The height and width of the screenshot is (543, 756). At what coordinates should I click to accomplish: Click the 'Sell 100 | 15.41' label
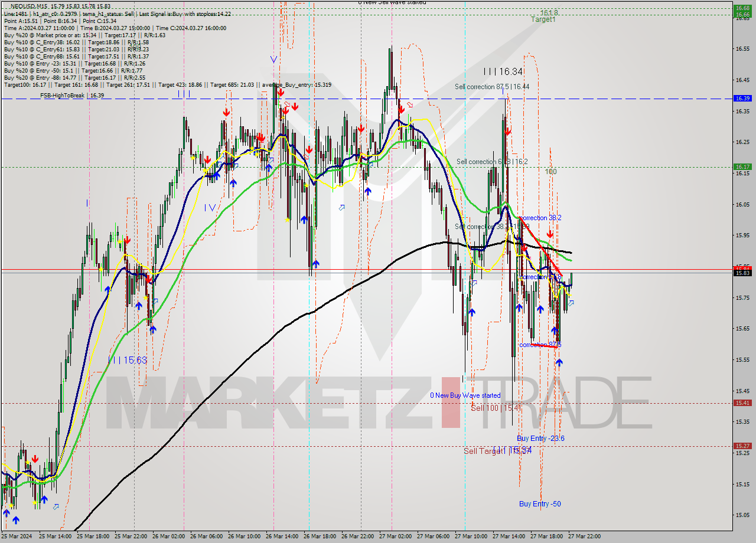pyautogui.click(x=496, y=408)
